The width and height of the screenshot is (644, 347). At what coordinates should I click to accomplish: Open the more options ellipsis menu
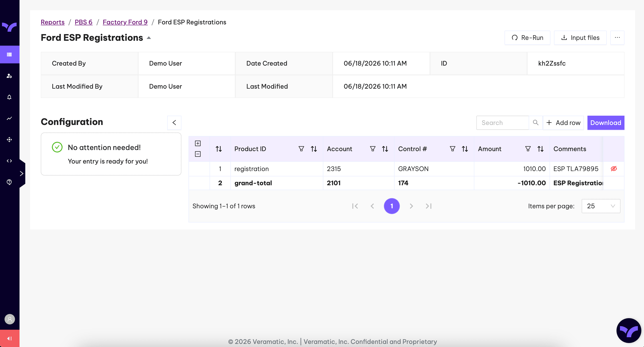click(x=617, y=38)
